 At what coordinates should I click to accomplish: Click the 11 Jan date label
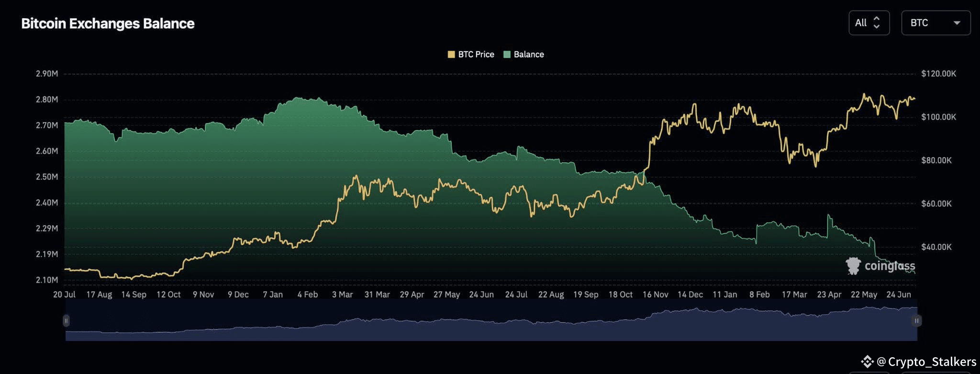pyautogui.click(x=725, y=295)
